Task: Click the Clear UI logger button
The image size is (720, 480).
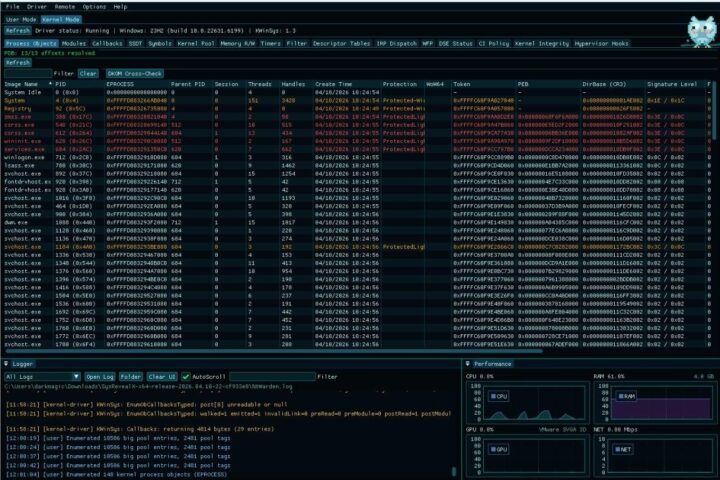Action: pyautogui.click(x=162, y=377)
